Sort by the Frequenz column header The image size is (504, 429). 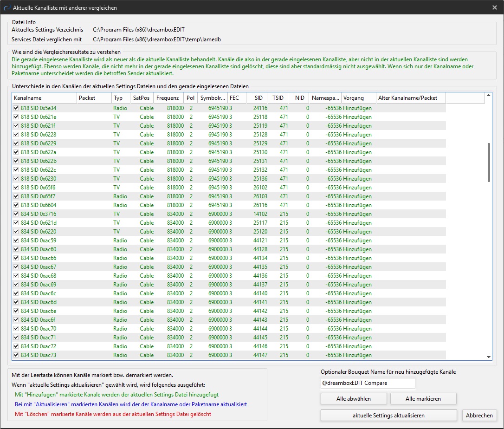point(168,98)
